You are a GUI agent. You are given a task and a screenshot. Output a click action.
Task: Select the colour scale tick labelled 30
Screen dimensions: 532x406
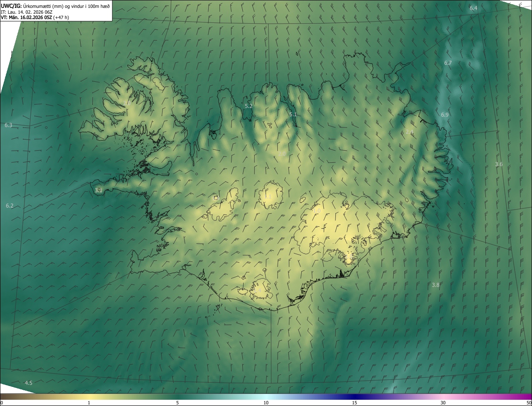click(443, 403)
